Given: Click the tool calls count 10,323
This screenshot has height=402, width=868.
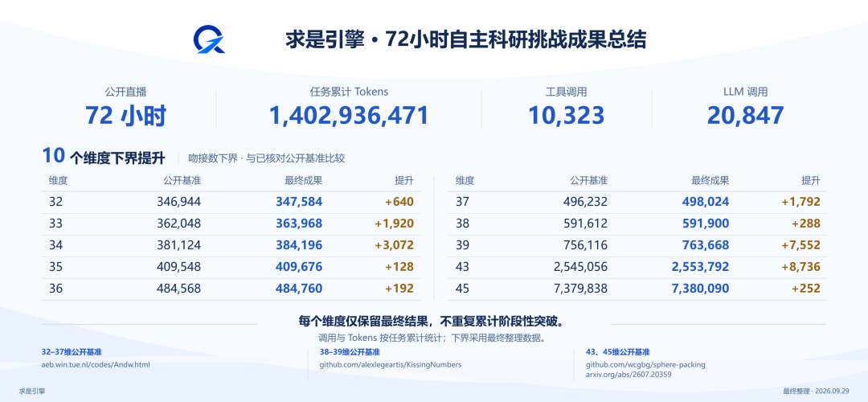Looking at the screenshot, I should coord(566,115).
